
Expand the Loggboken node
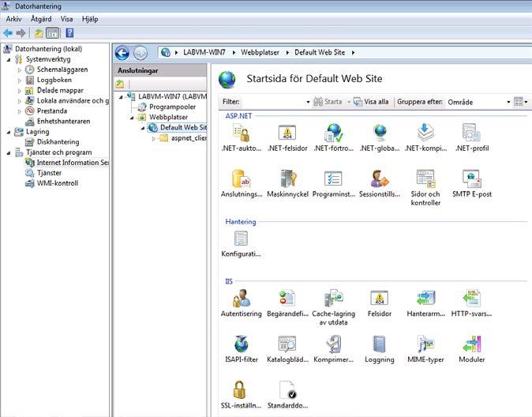point(20,81)
